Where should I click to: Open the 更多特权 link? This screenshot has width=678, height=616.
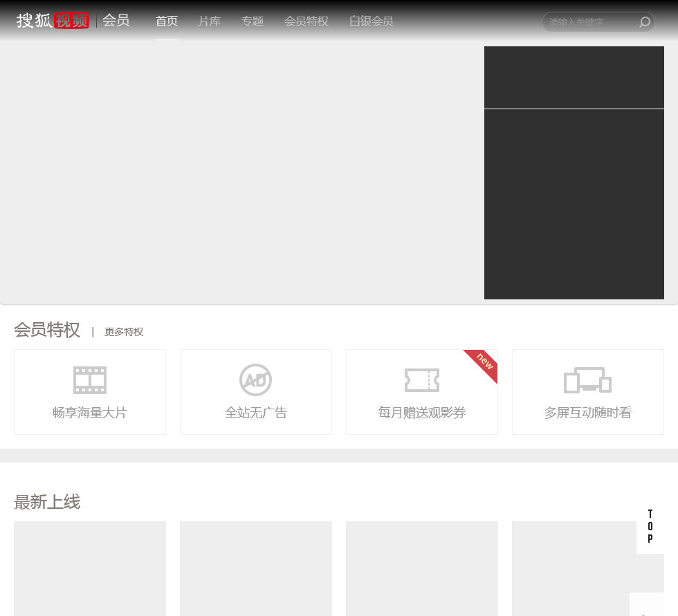pyautogui.click(x=124, y=332)
